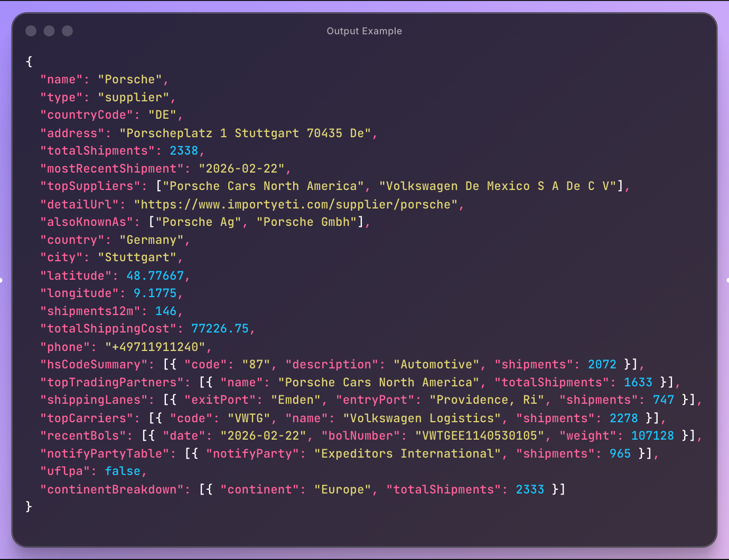Click the uflpa value false
Viewport: 729px width, 560px height.
click(x=123, y=471)
